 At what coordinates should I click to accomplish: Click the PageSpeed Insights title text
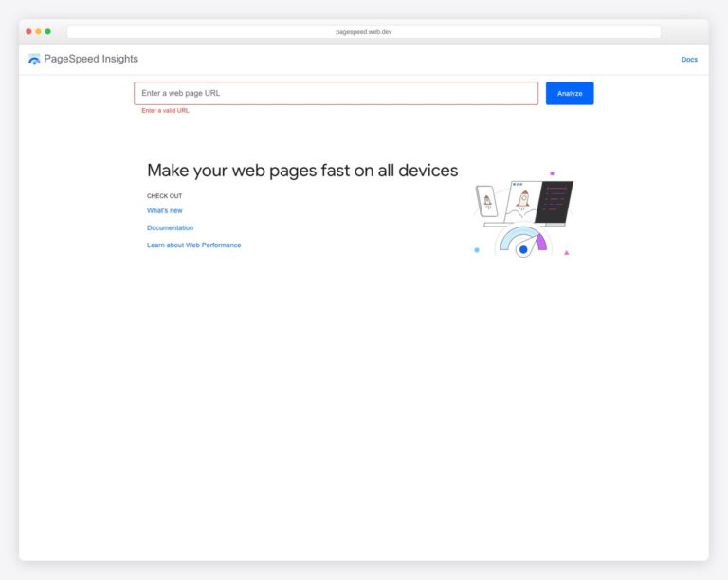tap(91, 59)
